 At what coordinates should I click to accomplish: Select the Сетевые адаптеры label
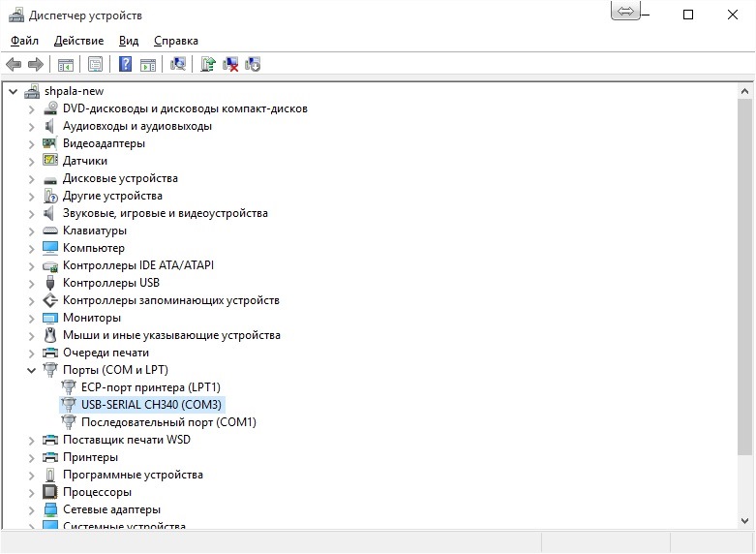(112, 509)
